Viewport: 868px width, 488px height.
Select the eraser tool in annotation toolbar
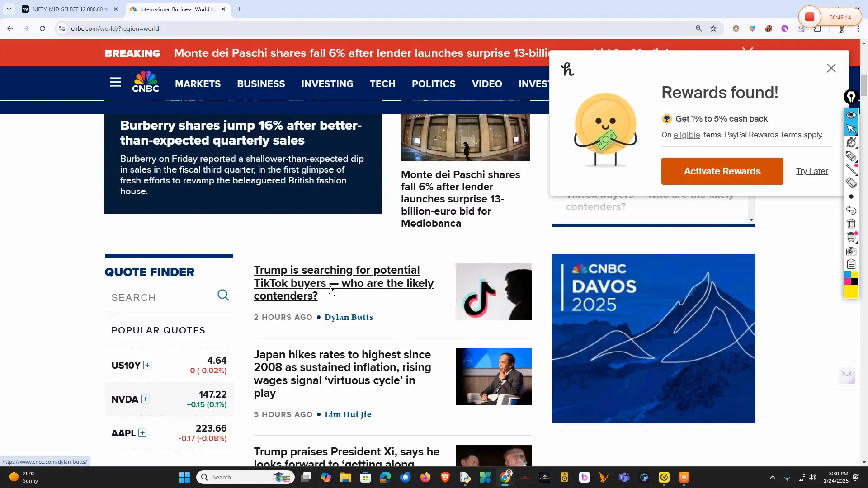(x=851, y=183)
